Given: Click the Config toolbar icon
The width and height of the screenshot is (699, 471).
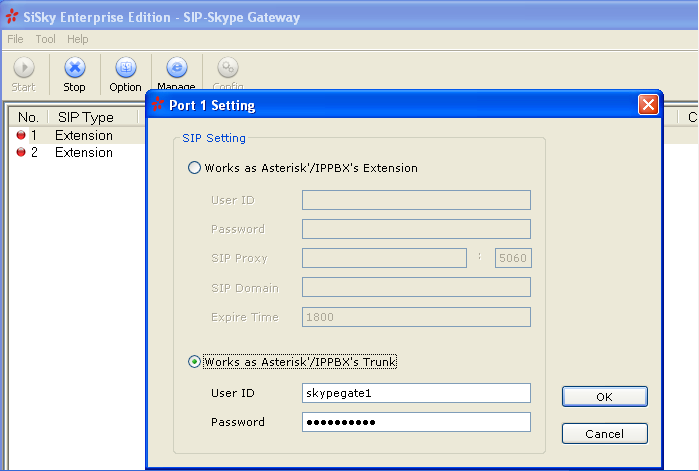Looking at the screenshot, I should [x=228, y=68].
